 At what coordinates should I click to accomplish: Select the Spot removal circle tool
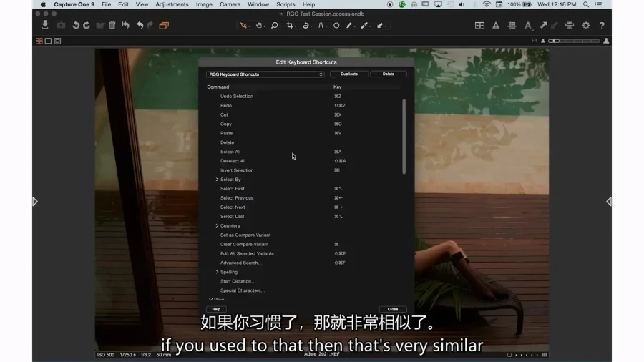tap(336, 26)
